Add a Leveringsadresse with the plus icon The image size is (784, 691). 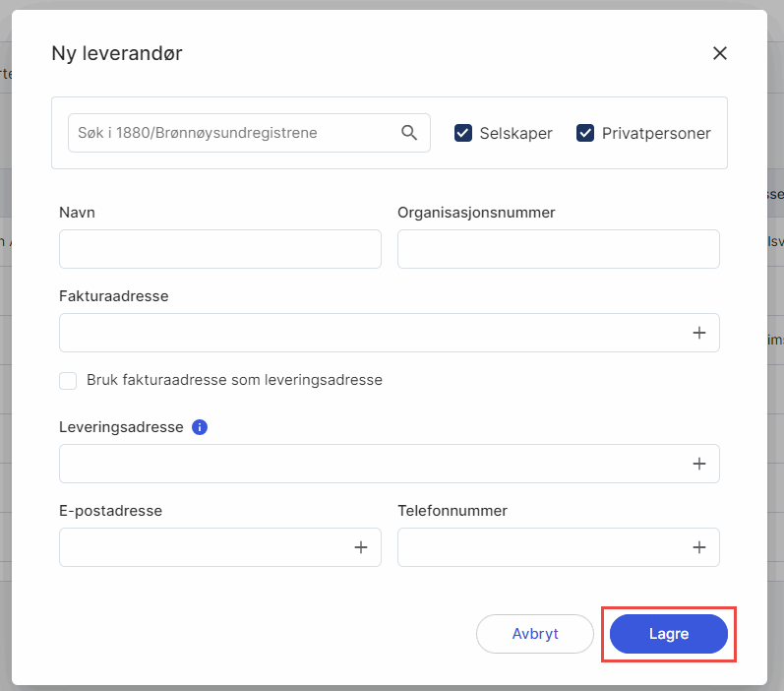[699, 464]
